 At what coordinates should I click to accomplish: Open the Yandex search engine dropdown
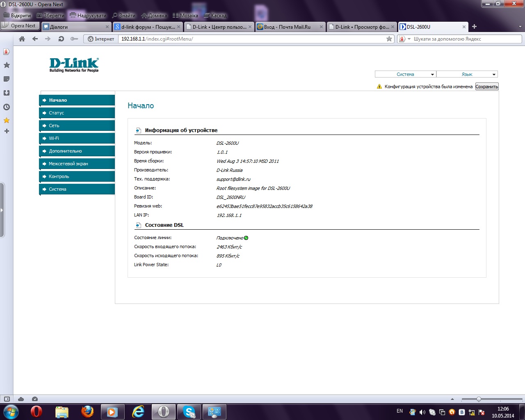(x=404, y=39)
